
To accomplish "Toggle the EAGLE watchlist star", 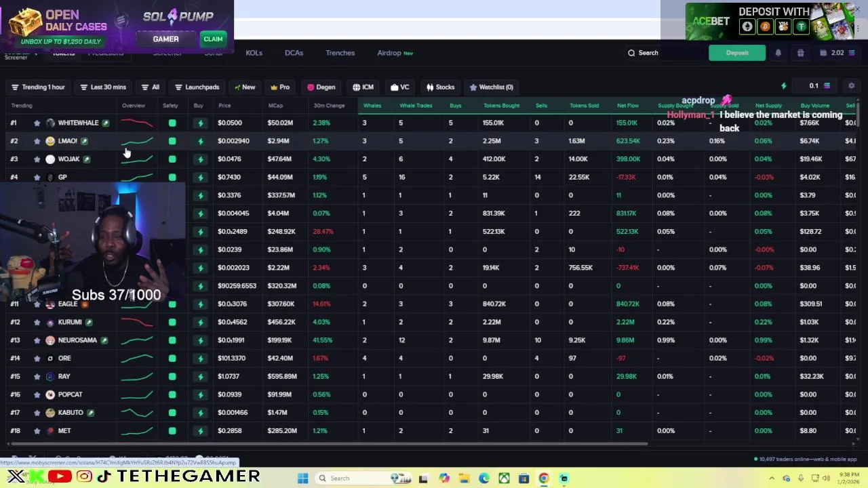I will pyautogui.click(x=37, y=304).
